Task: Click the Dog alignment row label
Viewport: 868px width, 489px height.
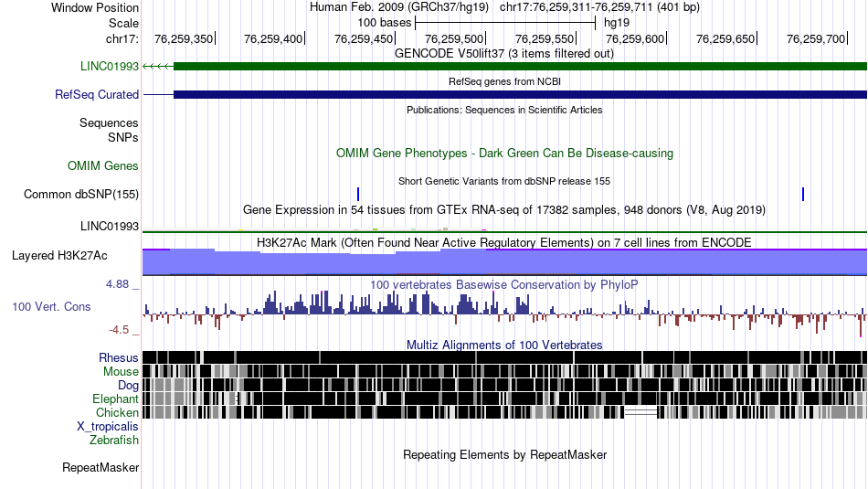Action: tap(128, 386)
